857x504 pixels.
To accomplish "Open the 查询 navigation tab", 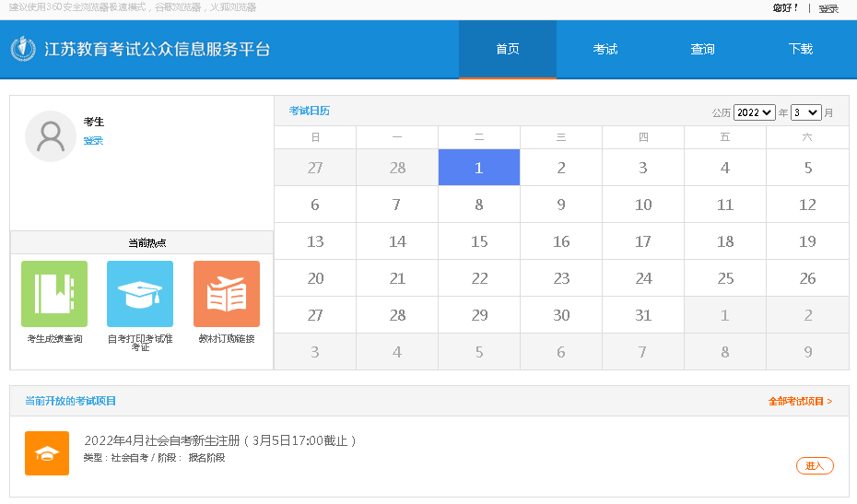I will 703,50.
